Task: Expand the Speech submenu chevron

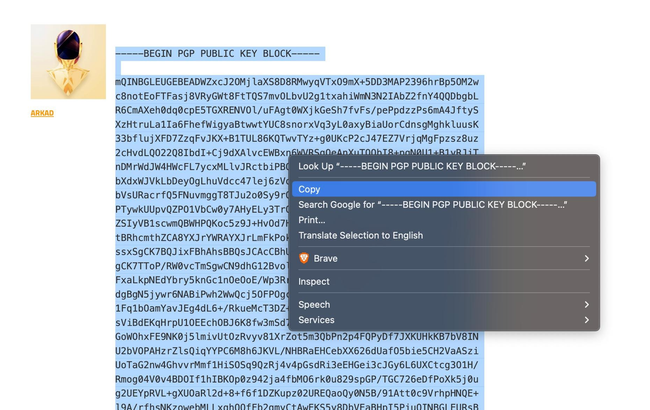Action: tap(587, 304)
